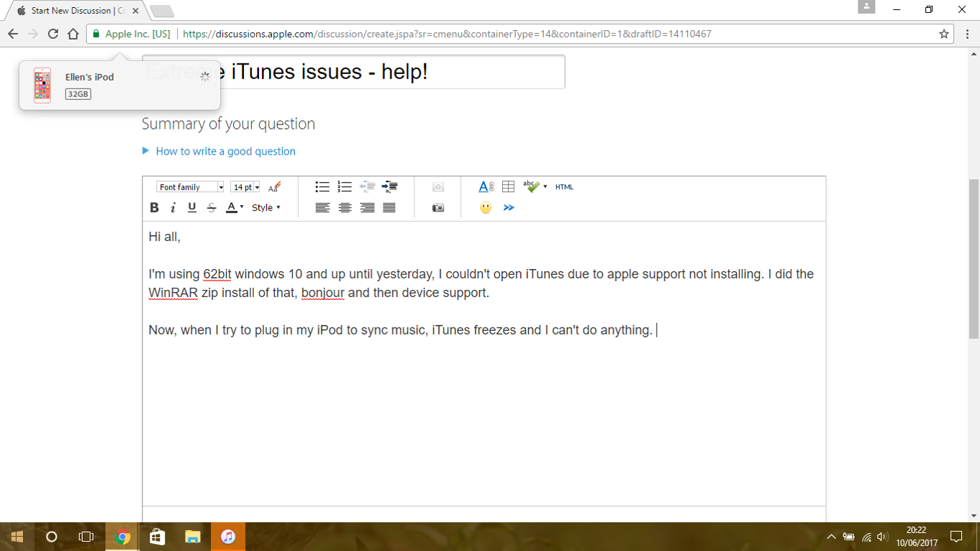Open the Chrome menu

[968, 34]
